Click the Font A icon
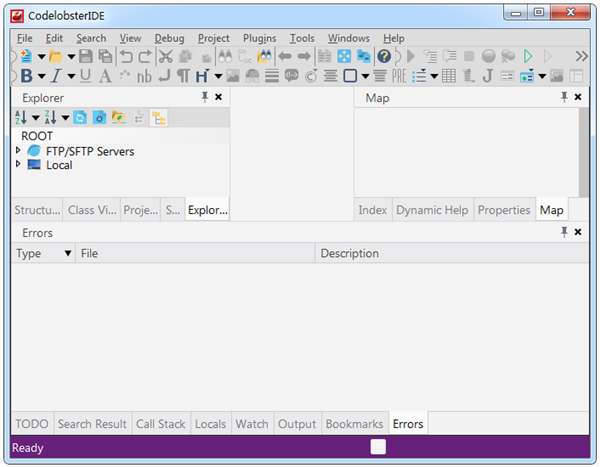This screenshot has width=600, height=467. (105, 76)
